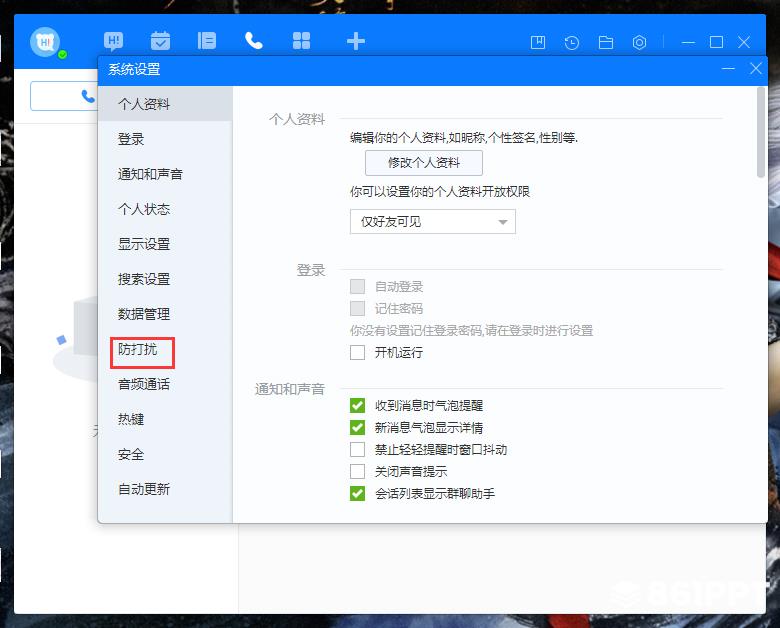
Task: Open the hexagon settings icon
Action: pos(639,42)
